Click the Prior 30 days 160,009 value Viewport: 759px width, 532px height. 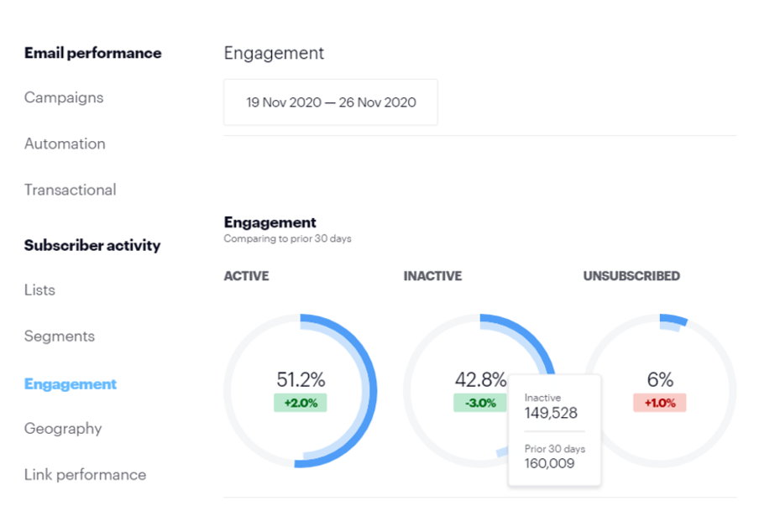550,462
